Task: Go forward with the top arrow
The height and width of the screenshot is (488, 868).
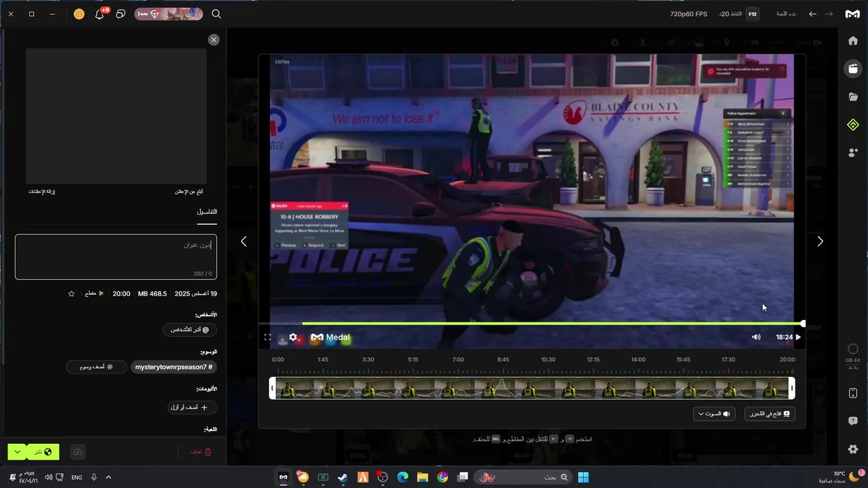Action: tap(829, 14)
